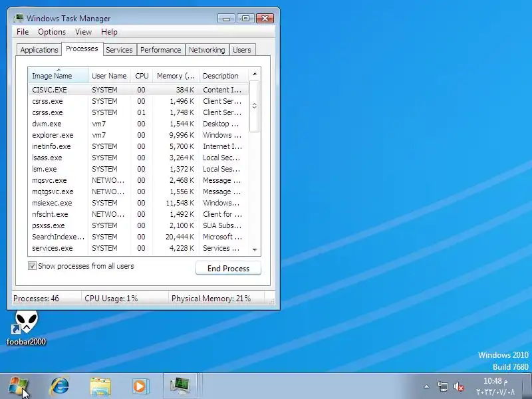
Task: Sort by Description column header
Action: tap(223, 76)
